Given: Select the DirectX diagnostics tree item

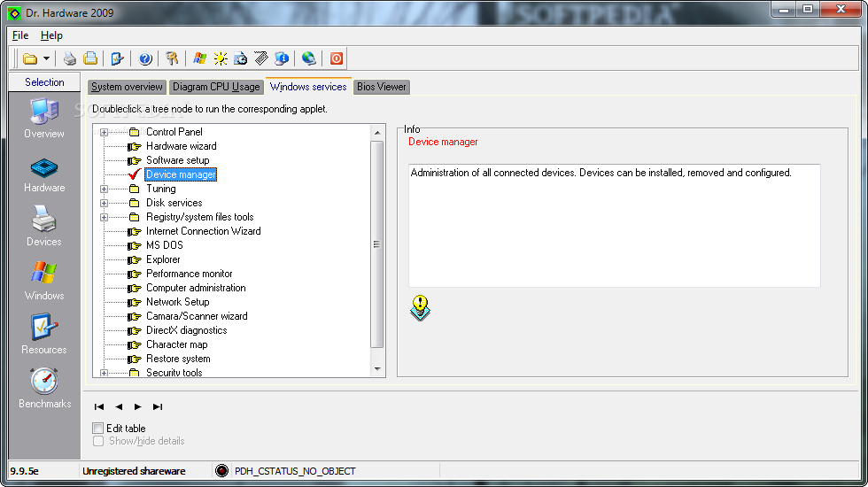Looking at the screenshot, I should 186,330.
